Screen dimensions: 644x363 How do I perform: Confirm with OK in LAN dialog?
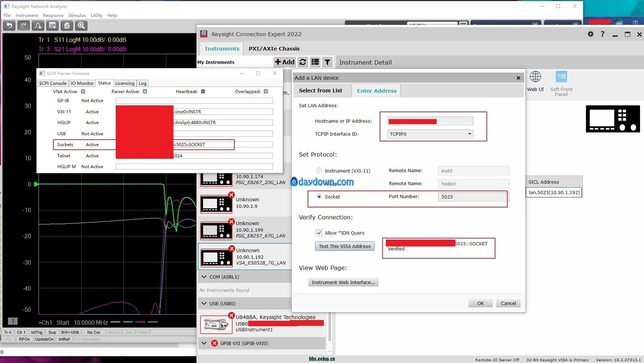[x=481, y=303]
